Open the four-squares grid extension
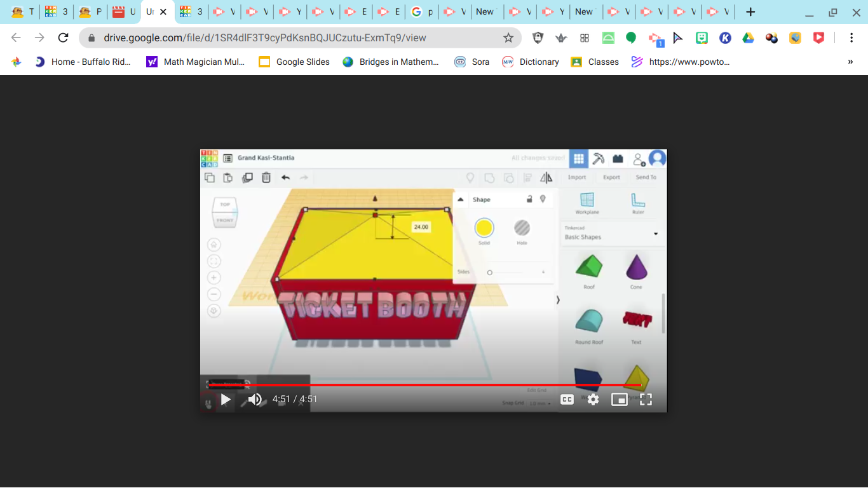This screenshot has width=868, height=488. click(585, 38)
